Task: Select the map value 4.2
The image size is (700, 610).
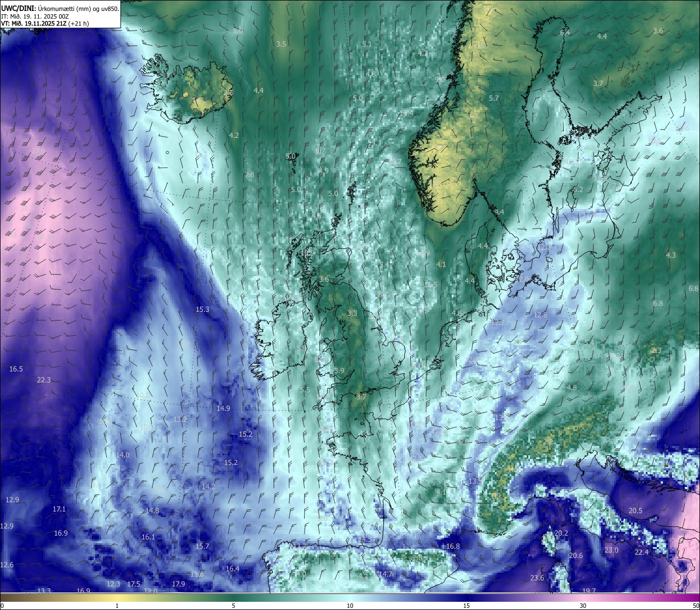Action: 234,135
